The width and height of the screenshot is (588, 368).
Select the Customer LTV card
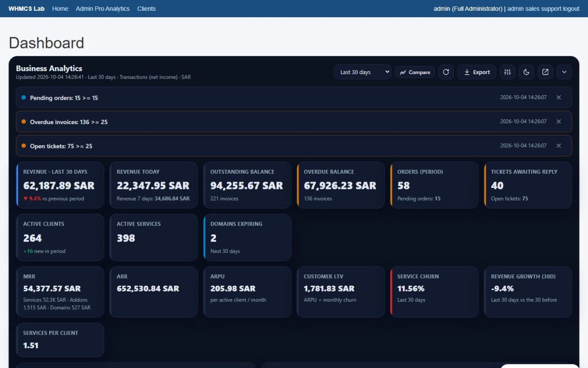coord(341,292)
